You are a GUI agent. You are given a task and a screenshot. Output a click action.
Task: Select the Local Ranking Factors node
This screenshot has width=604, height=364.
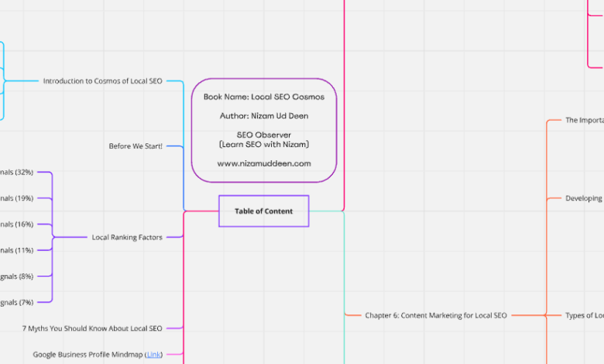(127, 237)
